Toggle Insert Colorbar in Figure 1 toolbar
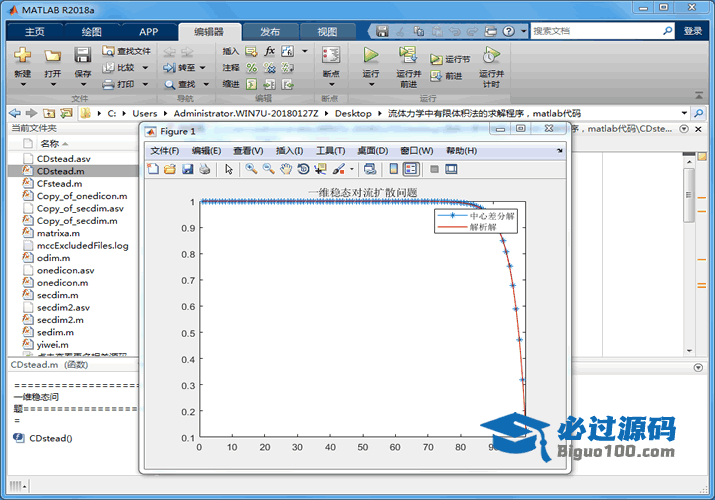 point(394,169)
